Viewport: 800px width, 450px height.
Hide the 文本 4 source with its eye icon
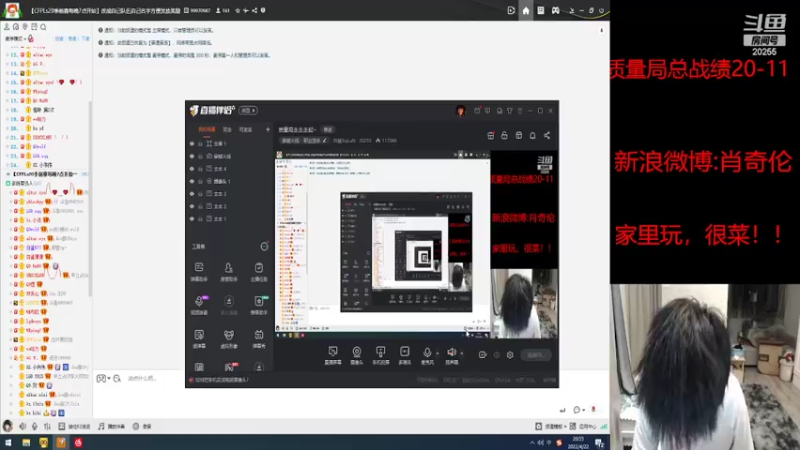pos(192,169)
